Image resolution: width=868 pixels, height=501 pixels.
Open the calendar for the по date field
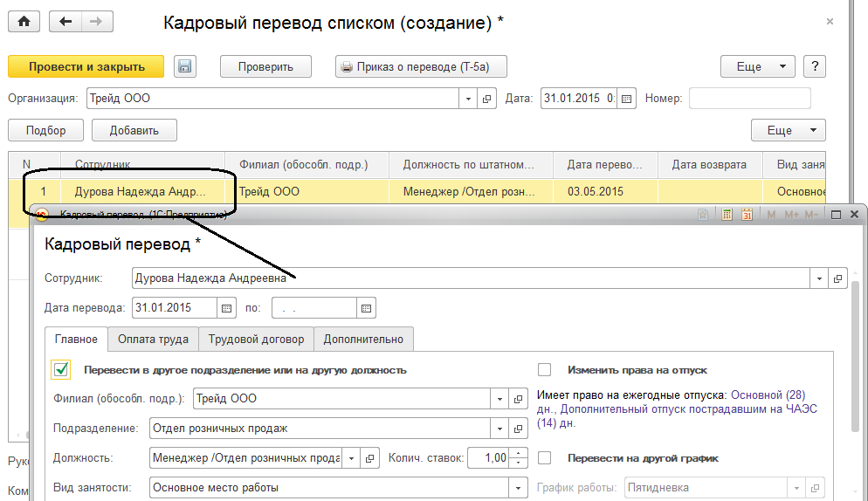[x=366, y=308]
